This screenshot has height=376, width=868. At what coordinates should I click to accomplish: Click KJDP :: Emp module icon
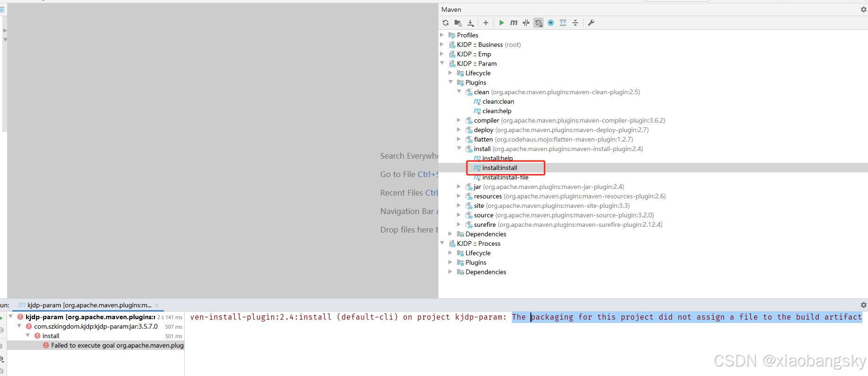(452, 54)
